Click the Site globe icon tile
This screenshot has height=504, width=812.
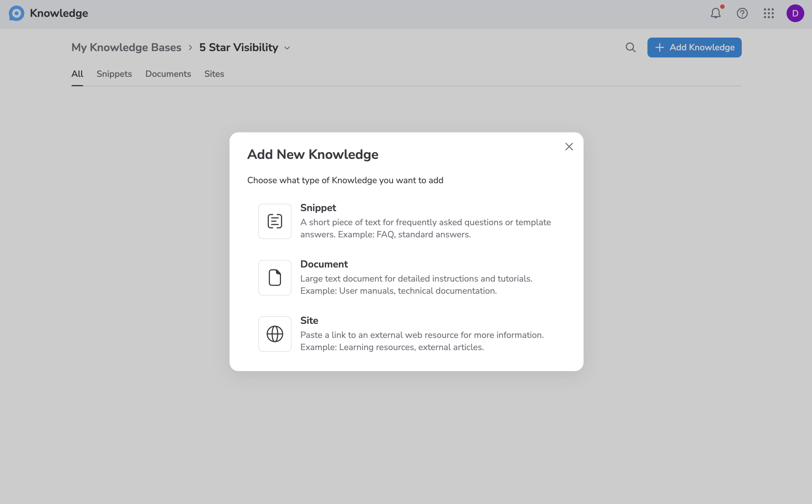point(275,334)
